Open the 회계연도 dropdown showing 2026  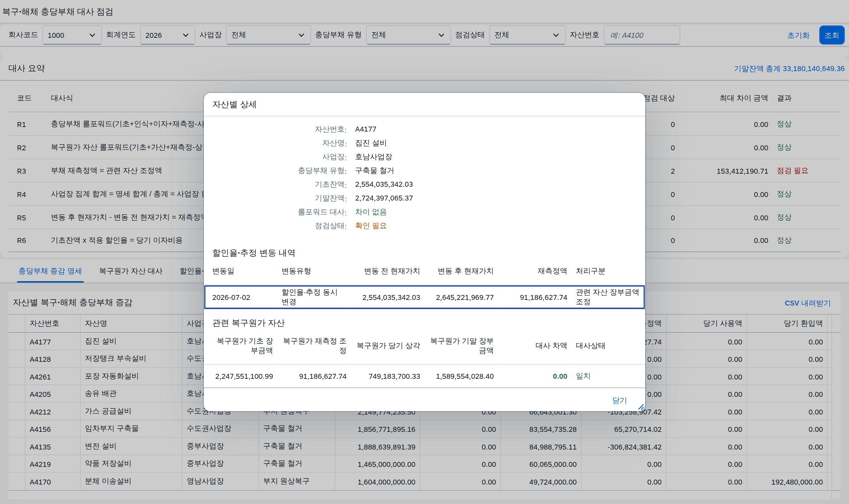(167, 35)
